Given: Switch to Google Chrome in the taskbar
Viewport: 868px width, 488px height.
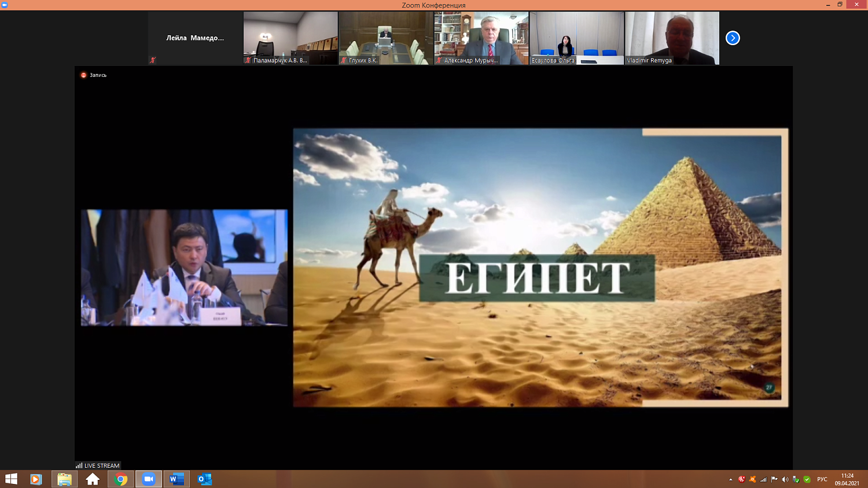Looking at the screenshot, I should click(121, 479).
